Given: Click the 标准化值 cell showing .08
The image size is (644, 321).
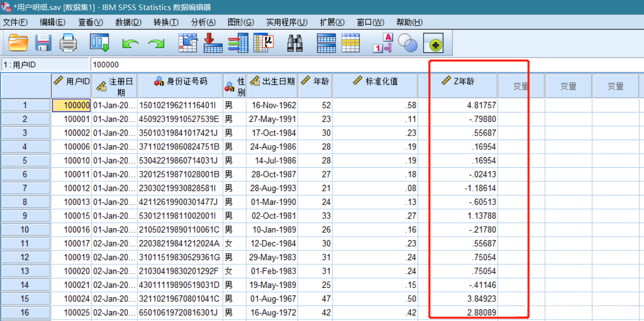Looking at the screenshot, I should 375,188.
